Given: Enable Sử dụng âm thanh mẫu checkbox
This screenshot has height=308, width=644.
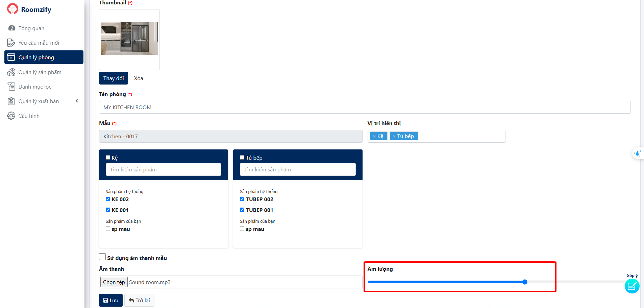Looking at the screenshot, I should (x=102, y=257).
